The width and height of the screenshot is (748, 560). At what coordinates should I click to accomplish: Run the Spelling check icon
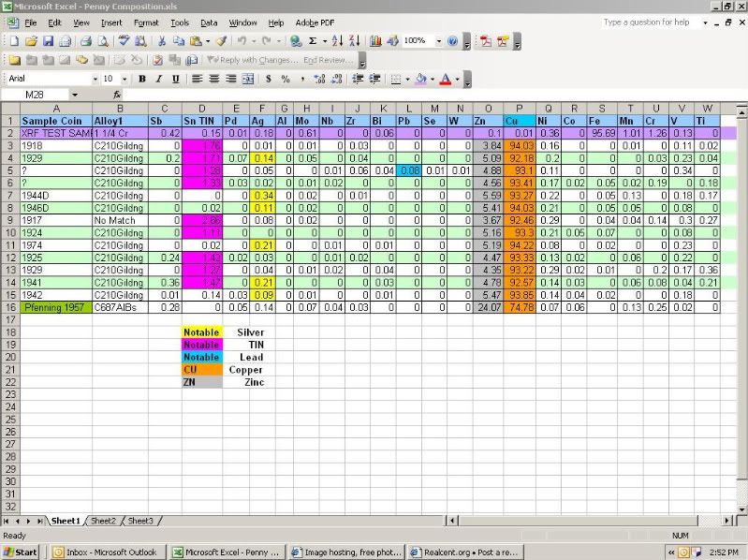[x=124, y=41]
